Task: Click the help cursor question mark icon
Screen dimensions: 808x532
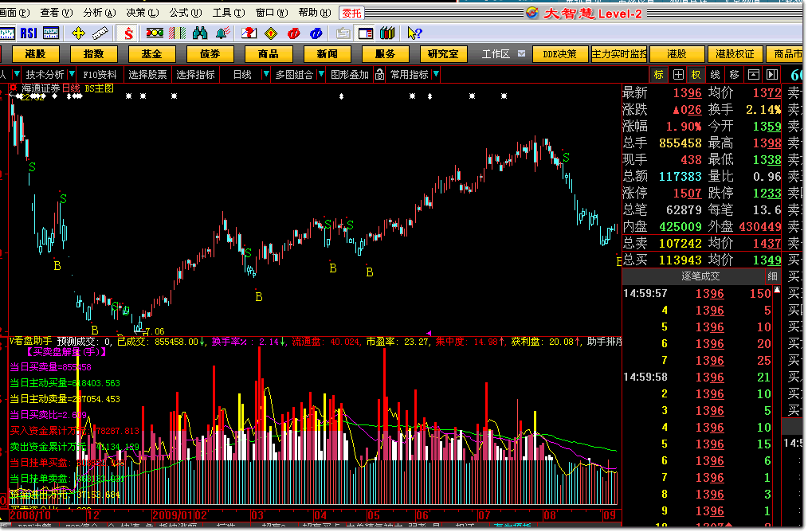Action: pyautogui.click(x=414, y=33)
